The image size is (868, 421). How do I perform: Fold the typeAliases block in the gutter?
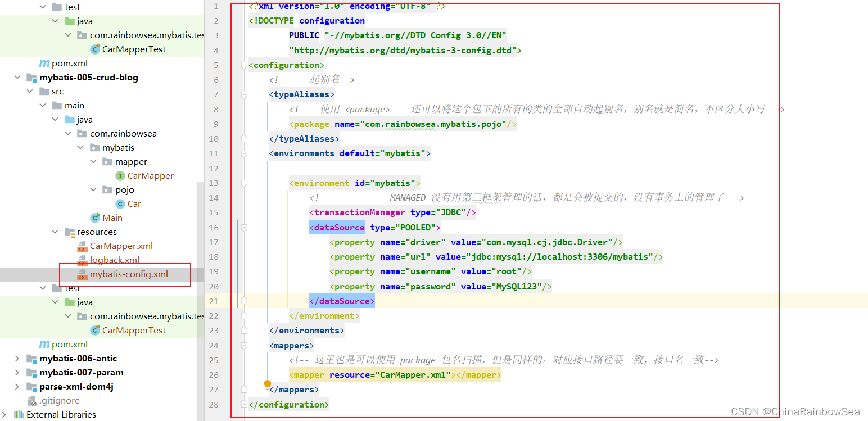point(244,94)
